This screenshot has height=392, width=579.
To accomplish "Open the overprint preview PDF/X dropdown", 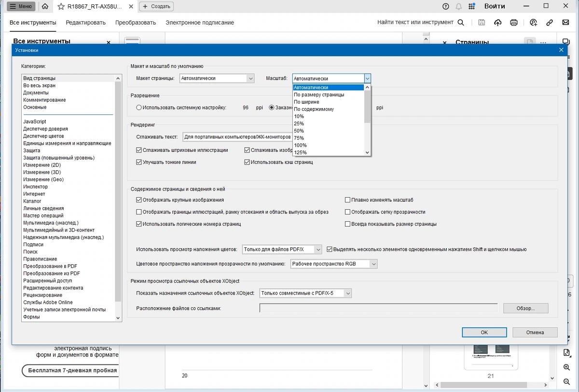I will click(x=282, y=249).
